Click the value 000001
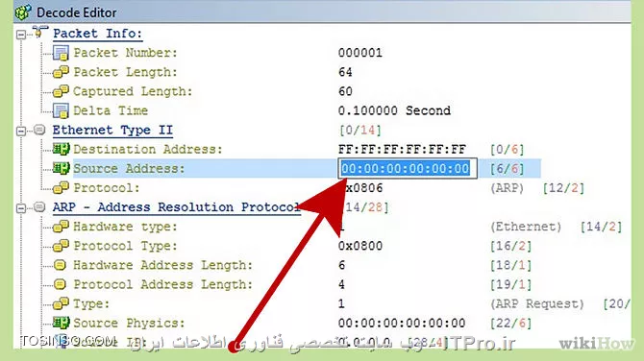The height and width of the screenshot is (361, 644). [x=360, y=53]
